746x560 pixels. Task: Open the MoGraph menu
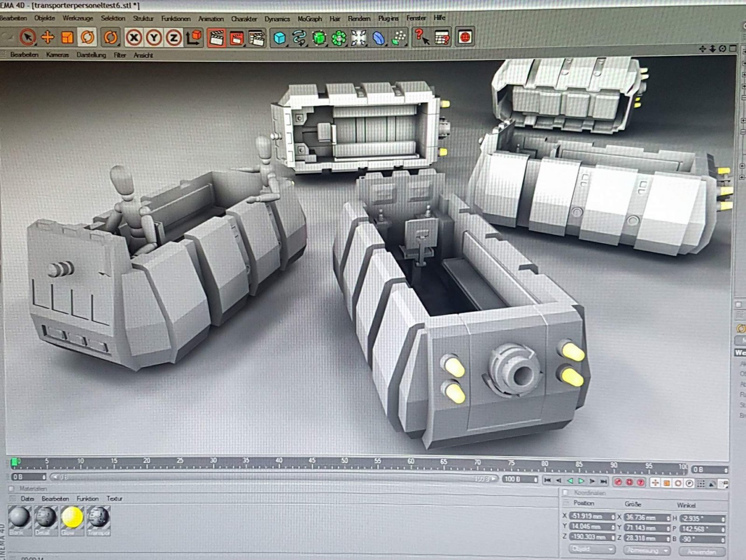tap(310, 19)
